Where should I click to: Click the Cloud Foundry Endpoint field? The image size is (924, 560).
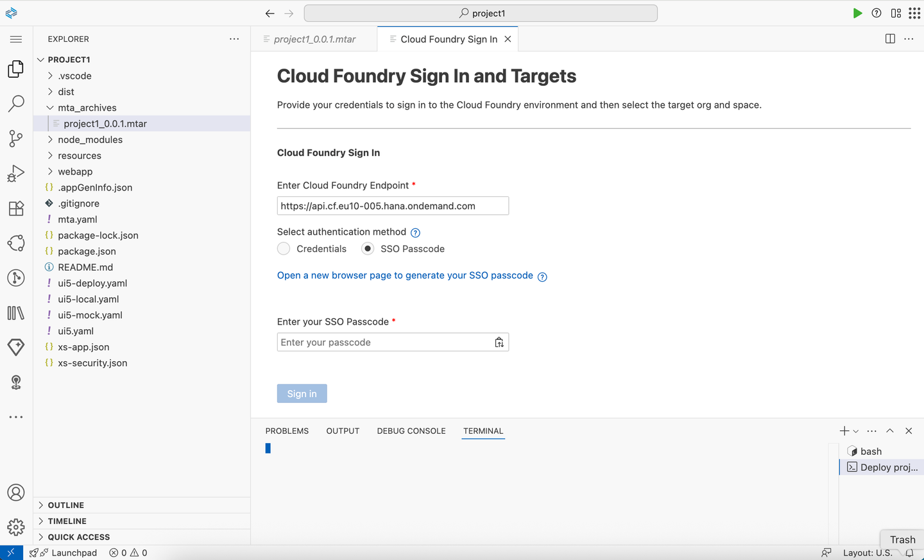coord(393,206)
